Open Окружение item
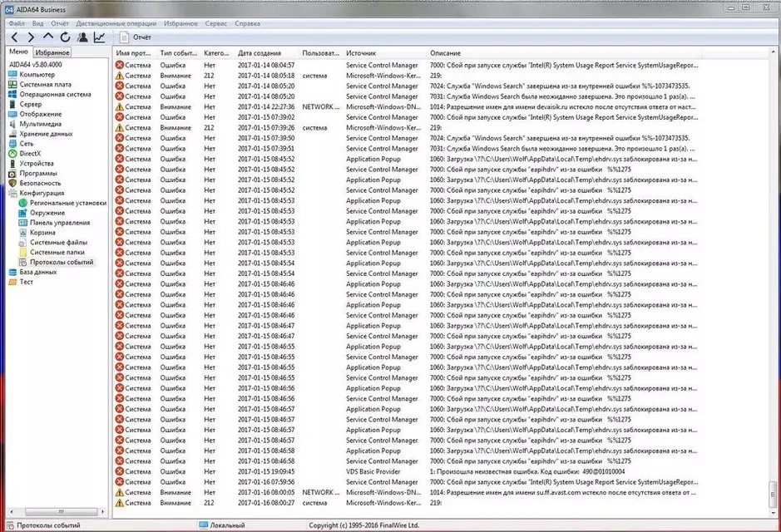The width and height of the screenshot is (781, 532). [47, 213]
